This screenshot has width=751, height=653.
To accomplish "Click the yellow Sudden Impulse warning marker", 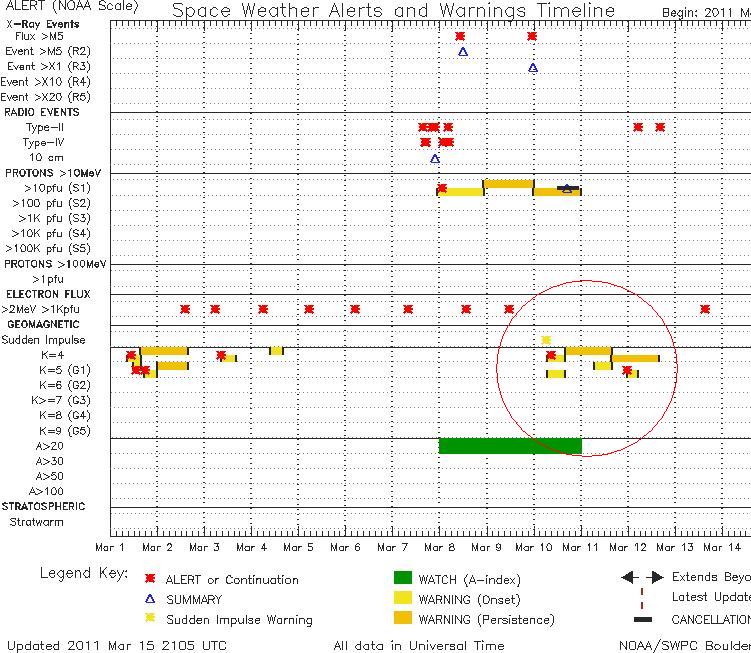I will (x=546, y=340).
